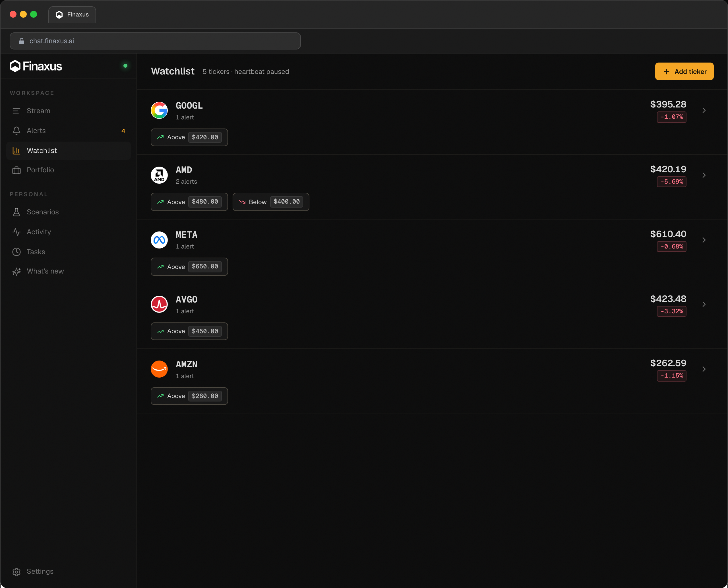Screen dimensions: 728x588
Task: Open Tasks from the sidebar
Action: [69, 252]
